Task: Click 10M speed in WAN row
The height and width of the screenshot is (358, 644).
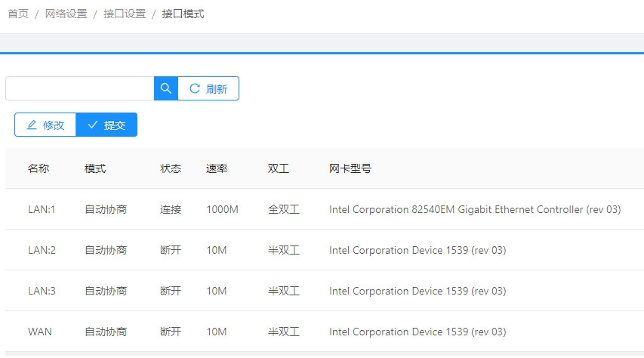Action: pyautogui.click(x=217, y=332)
